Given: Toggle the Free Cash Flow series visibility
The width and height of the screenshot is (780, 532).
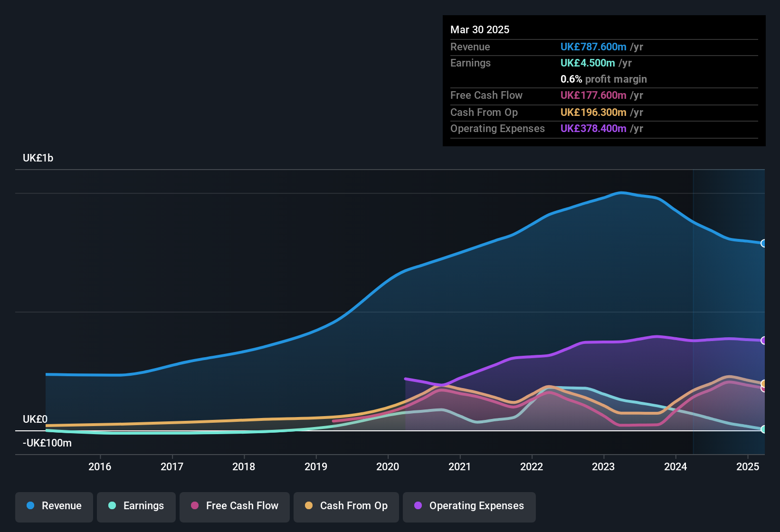Looking at the screenshot, I should tap(234, 506).
